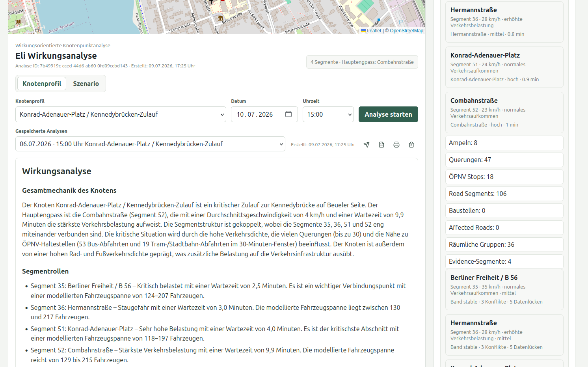Click the ÖPNV Stops: 18 stat
Viewport: 588px width, 367px height.
[x=504, y=177]
